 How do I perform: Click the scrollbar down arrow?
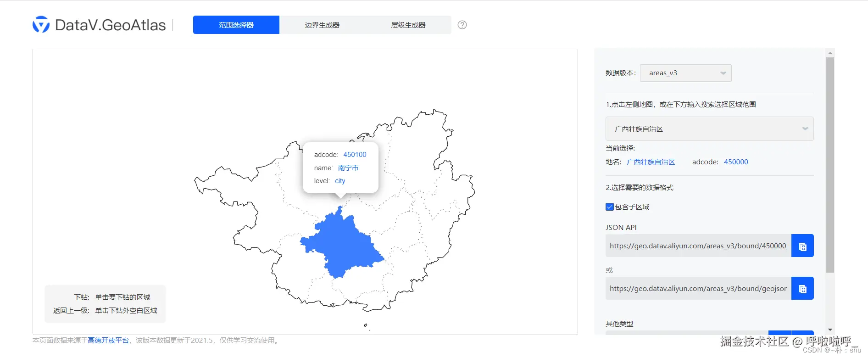pyautogui.click(x=830, y=330)
